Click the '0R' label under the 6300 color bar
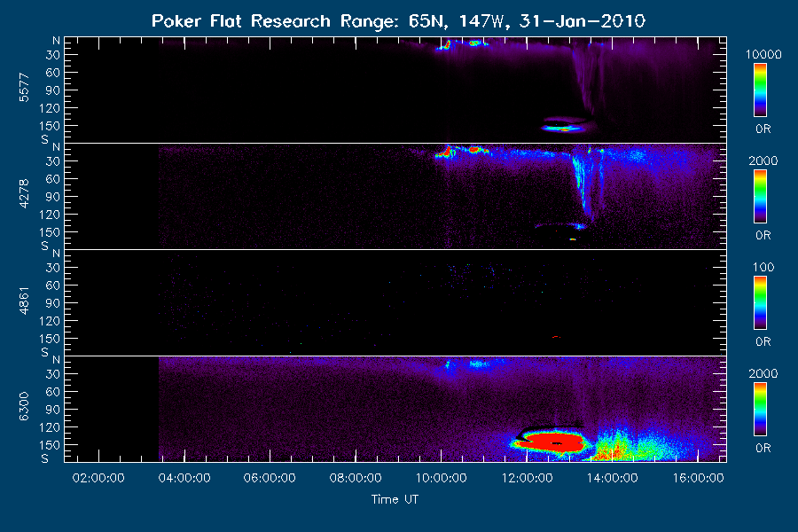The width and height of the screenshot is (798, 532). click(763, 448)
